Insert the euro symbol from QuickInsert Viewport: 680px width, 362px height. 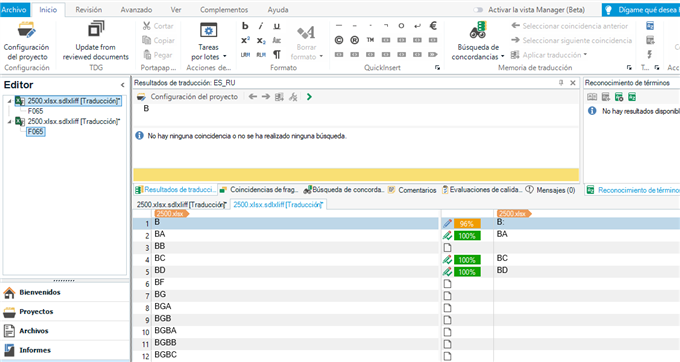click(433, 26)
